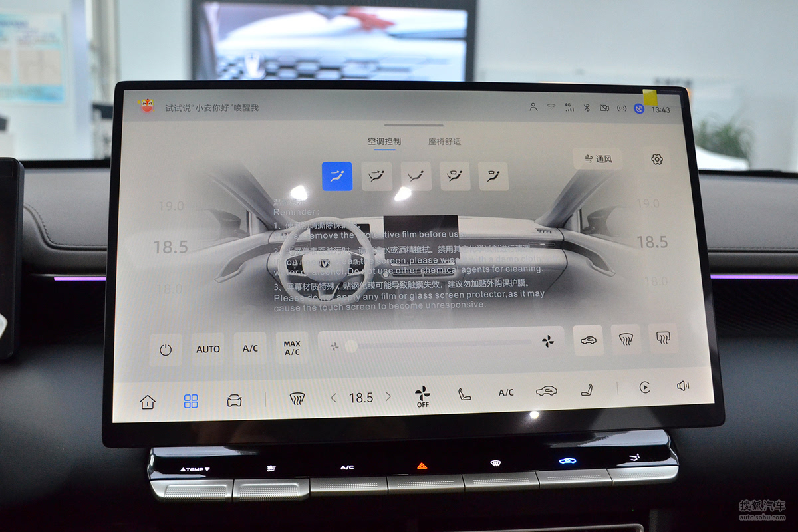Increase temperature with right chevron
The width and height of the screenshot is (798, 532).
(x=388, y=397)
